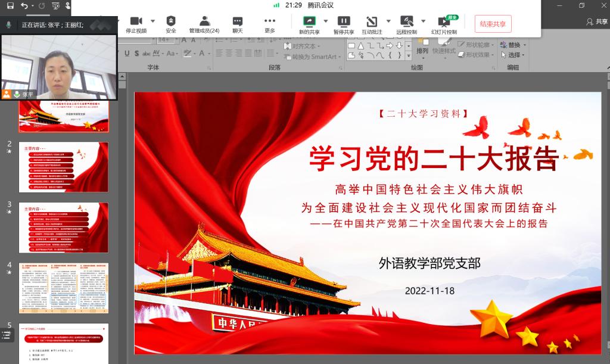Image resolution: width=610 pixels, height=364 pixels.
Task: Open the Select (选择) editing menu
Action: click(511, 55)
